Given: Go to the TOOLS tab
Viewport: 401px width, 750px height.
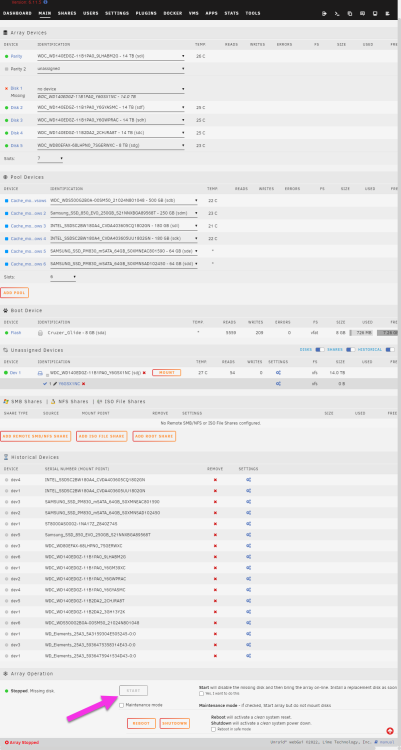Looking at the screenshot, I should [253, 13].
